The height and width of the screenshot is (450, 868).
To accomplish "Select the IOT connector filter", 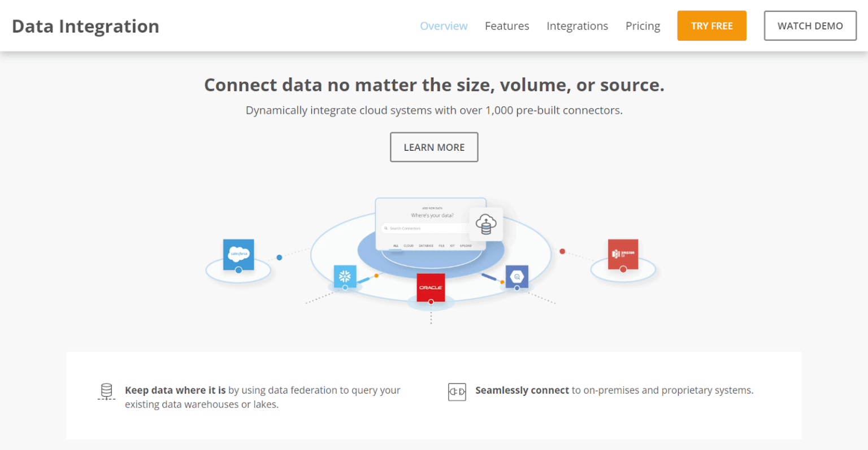I will 452,246.
